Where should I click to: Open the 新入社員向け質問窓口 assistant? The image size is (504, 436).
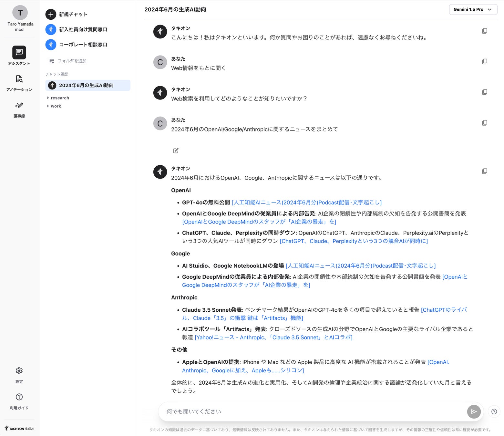pyautogui.click(x=77, y=29)
